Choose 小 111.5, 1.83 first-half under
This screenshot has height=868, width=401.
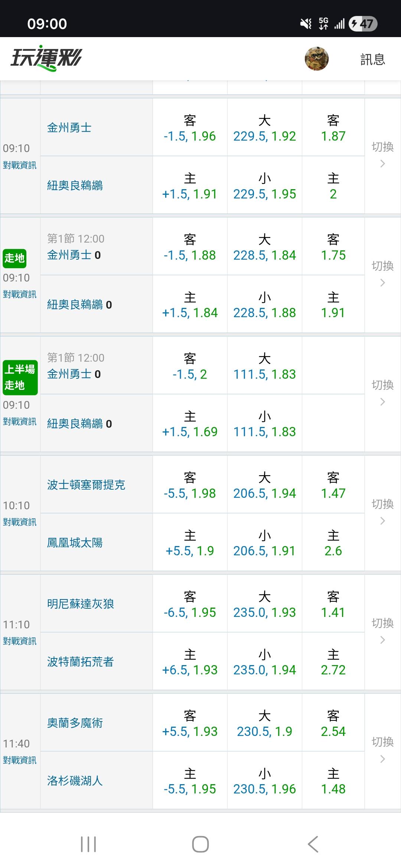(264, 424)
